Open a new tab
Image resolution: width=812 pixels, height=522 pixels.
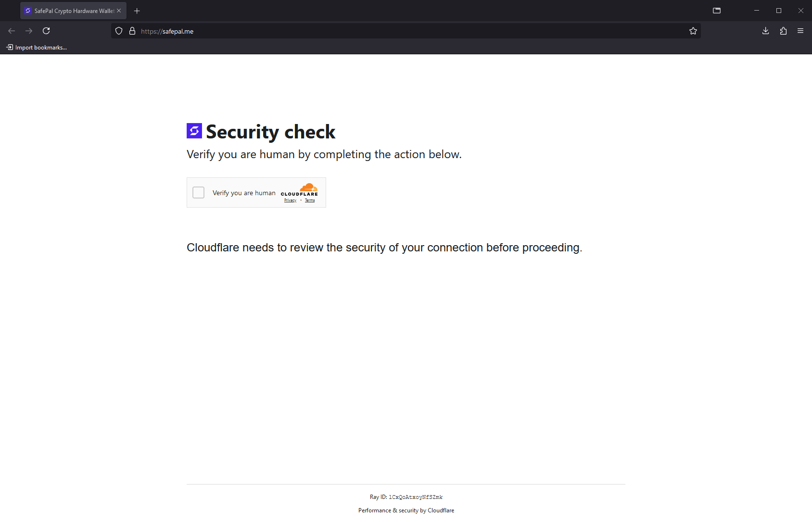(137, 11)
